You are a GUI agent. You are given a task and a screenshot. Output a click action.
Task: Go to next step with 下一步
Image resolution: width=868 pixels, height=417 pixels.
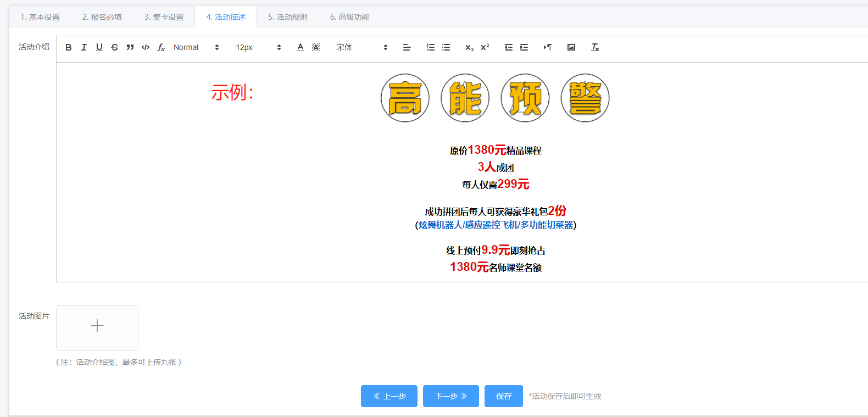coord(450,396)
